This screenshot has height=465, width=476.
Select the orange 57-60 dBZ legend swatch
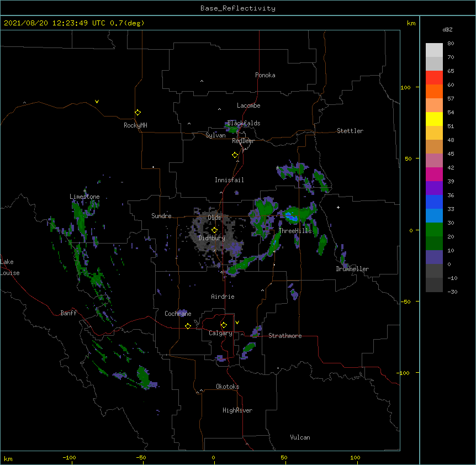[434, 92]
